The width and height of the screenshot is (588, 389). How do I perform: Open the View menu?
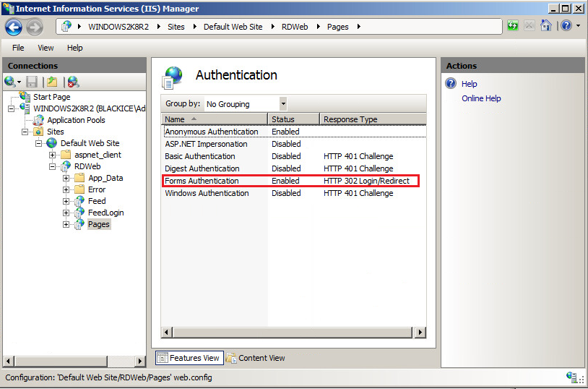tap(46, 48)
